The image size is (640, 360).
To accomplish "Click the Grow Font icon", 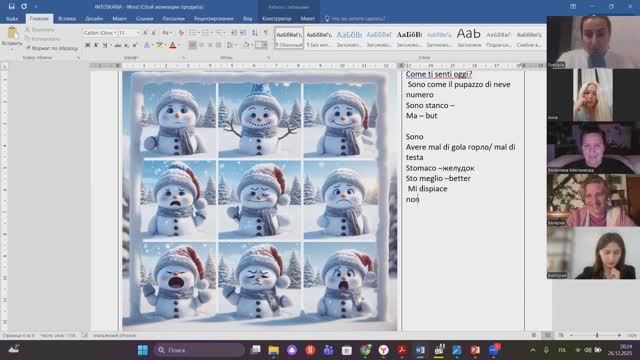I will [145, 33].
